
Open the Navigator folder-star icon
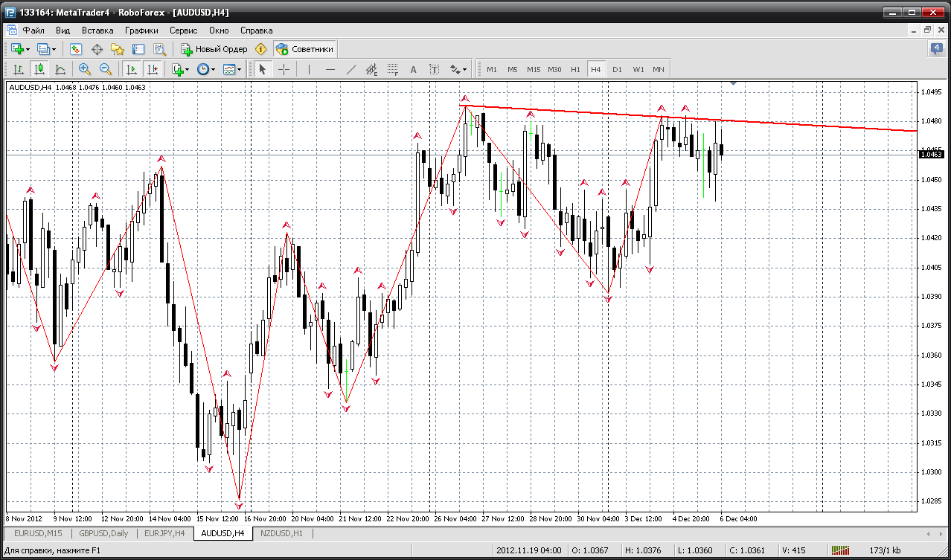(x=118, y=49)
